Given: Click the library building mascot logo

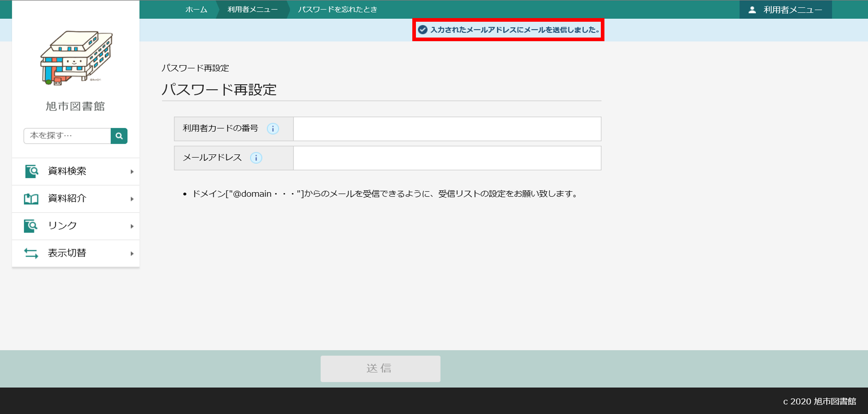Looking at the screenshot, I should 76,58.
